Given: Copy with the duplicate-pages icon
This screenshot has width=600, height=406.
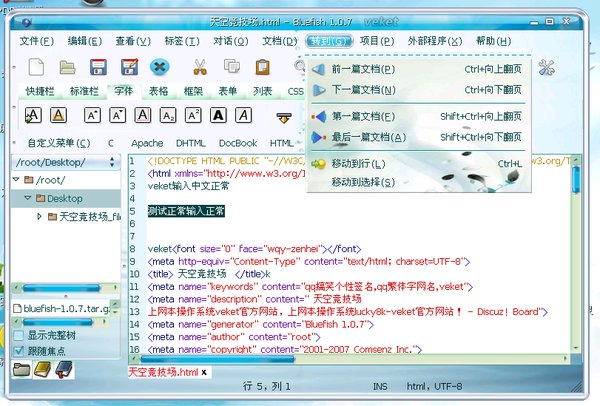Looking at the screenshot, I should pos(232,67).
